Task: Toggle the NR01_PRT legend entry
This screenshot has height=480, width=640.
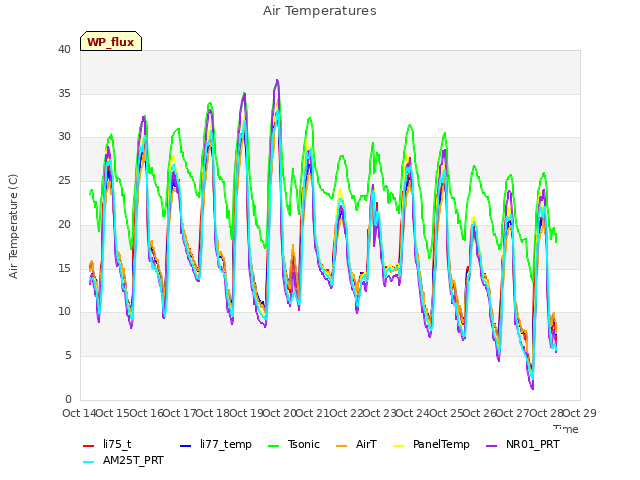Action: [523, 444]
